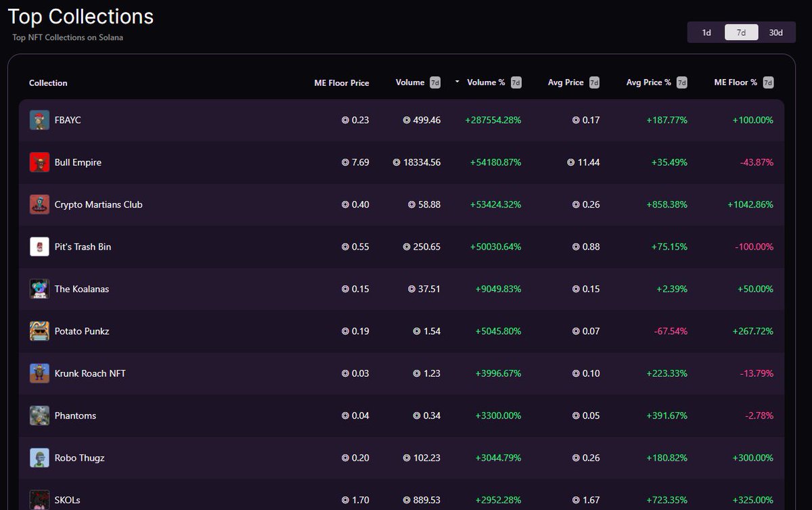Toggle sort arrow on Volume % column
Image resolution: width=812 pixels, height=510 pixels.
click(x=457, y=82)
